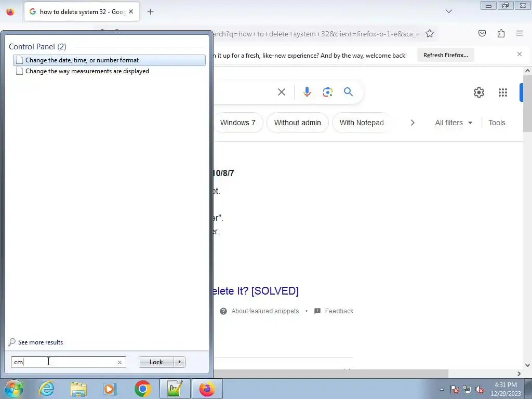This screenshot has height=399, width=532.
Task: Click the Firefox address bar URL
Action: coord(315,34)
